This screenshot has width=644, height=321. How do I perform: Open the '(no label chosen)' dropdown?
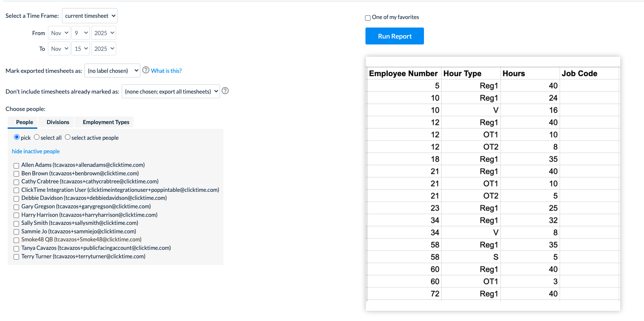point(112,71)
